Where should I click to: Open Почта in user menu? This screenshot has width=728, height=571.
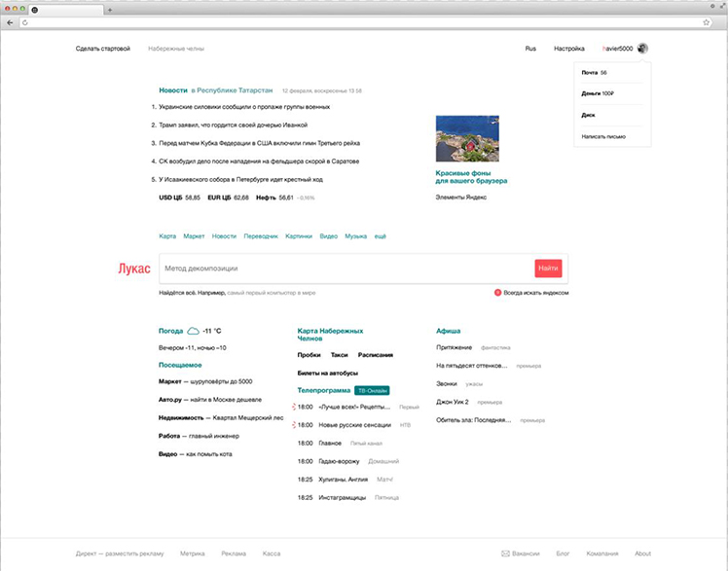[x=590, y=72]
